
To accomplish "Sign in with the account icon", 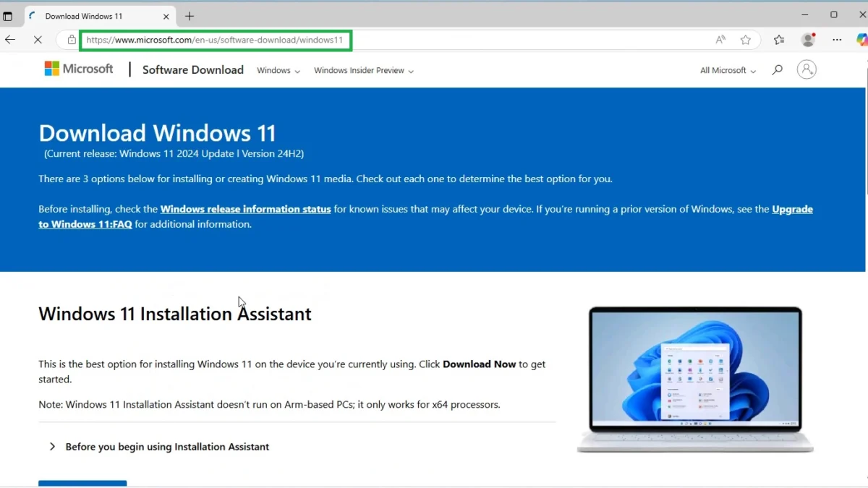I will click(807, 69).
